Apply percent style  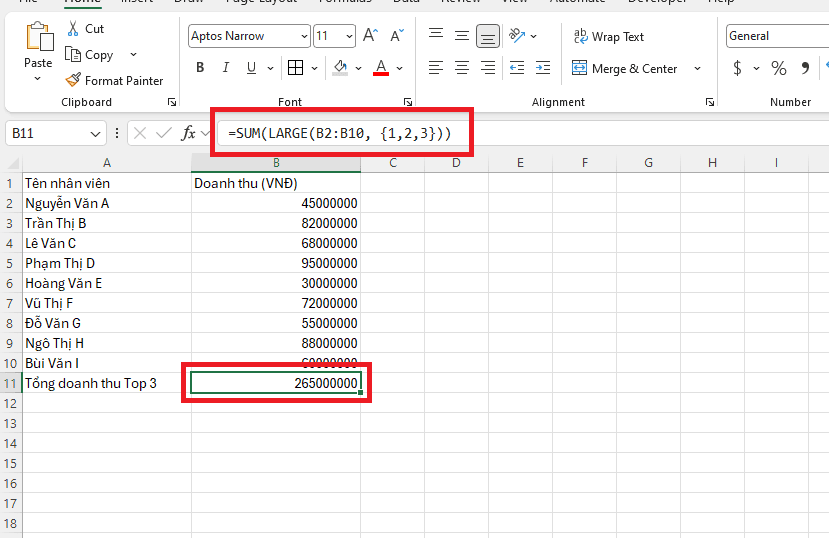click(778, 68)
